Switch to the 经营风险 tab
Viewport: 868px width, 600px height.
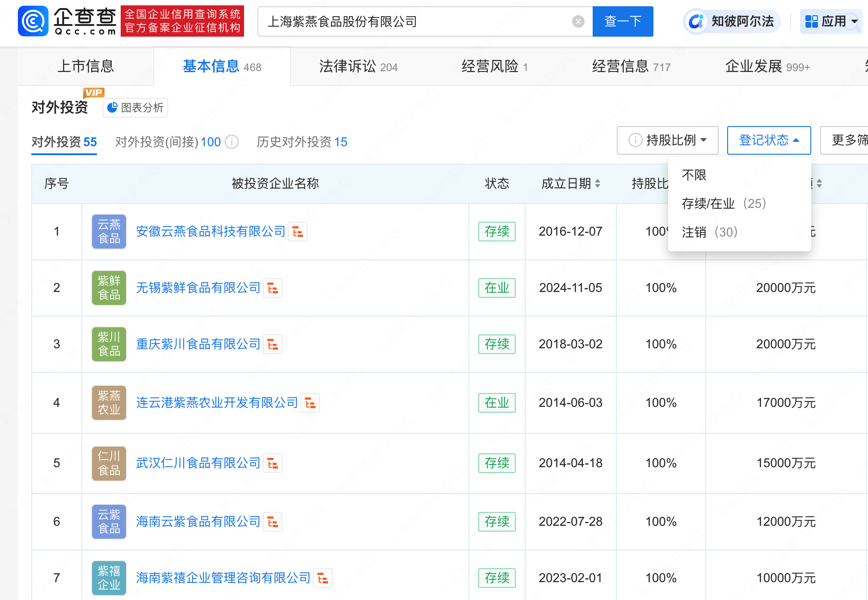[x=495, y=66]
